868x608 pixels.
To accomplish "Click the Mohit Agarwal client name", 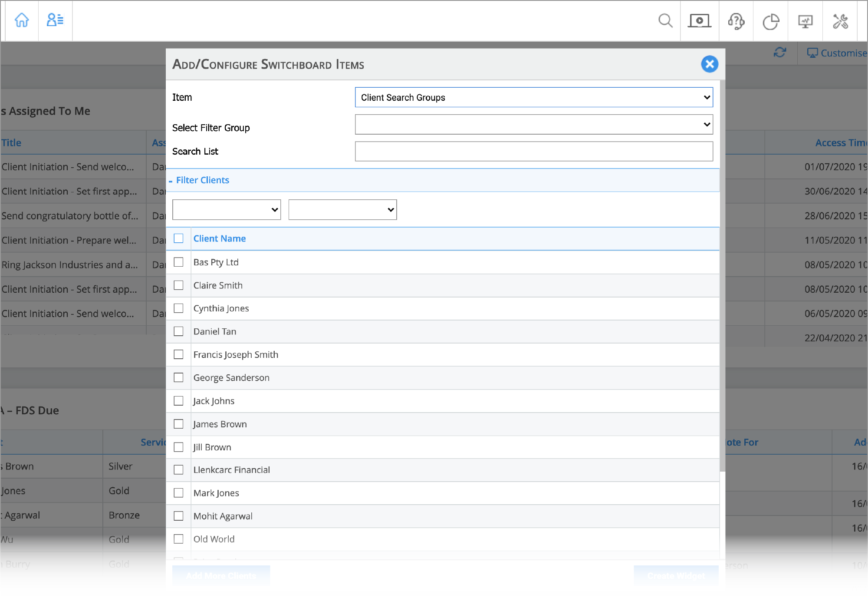I will [223, 516].
